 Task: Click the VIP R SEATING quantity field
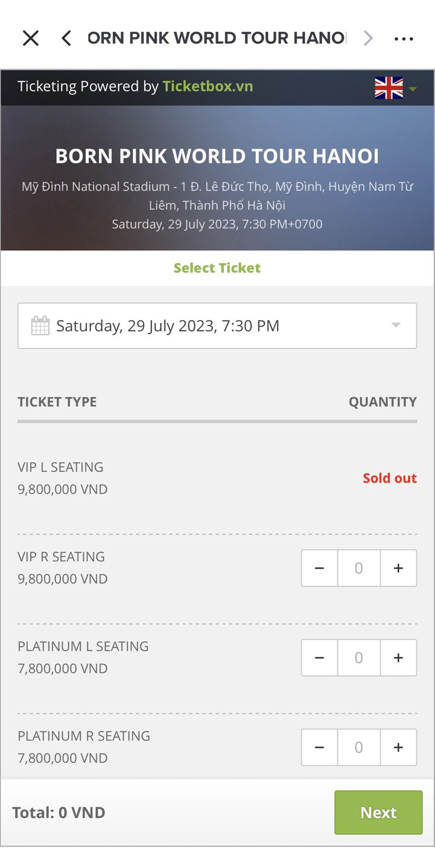click(x=358, y=568)
